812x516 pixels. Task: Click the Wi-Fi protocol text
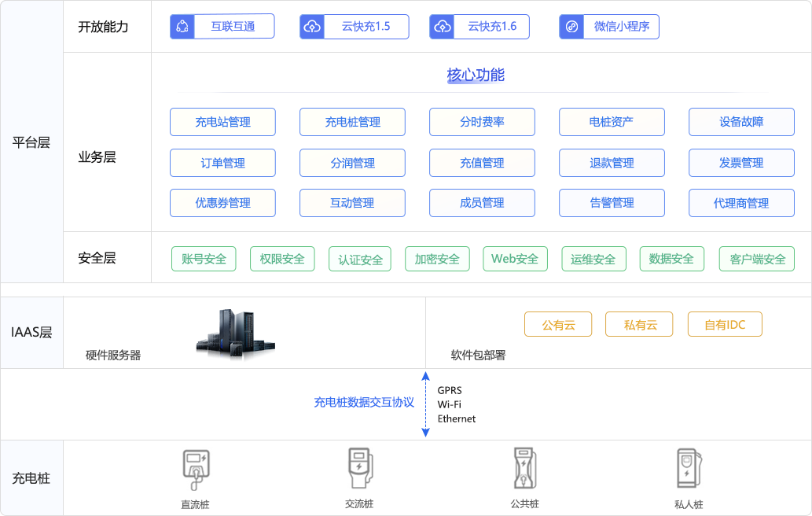coord(449,404)
